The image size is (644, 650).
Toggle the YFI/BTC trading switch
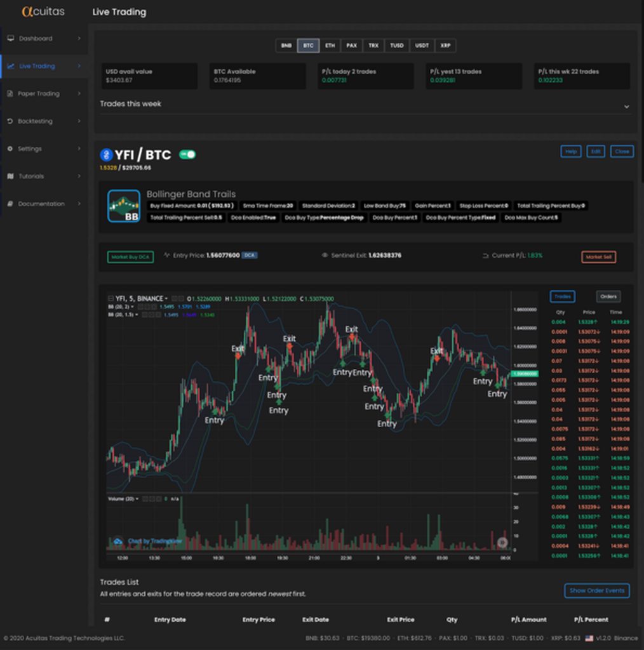[x=187, y=155]
